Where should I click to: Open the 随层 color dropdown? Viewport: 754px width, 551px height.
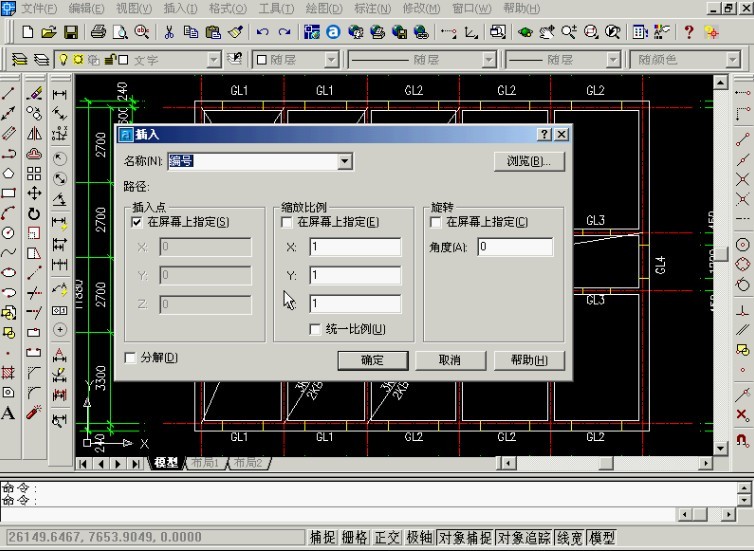pos(331,60)
